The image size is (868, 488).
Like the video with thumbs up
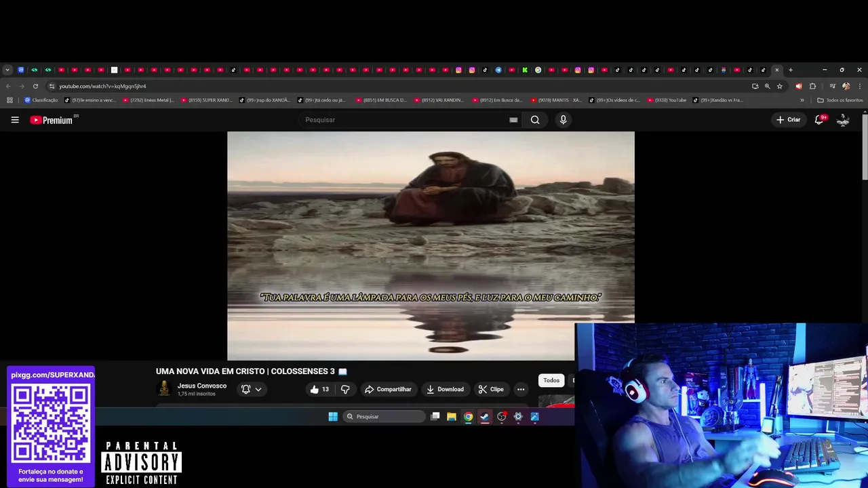pos(319,389)
